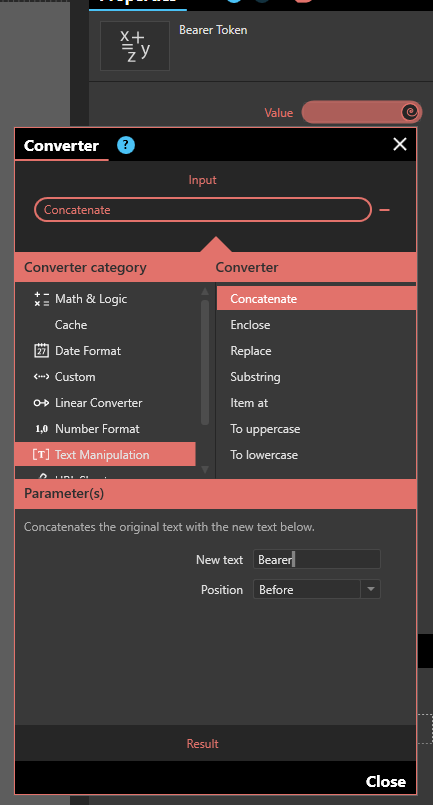This screenshot has width=433, height=805.
Task: Click the Close button at bottom
Action: 386,781
